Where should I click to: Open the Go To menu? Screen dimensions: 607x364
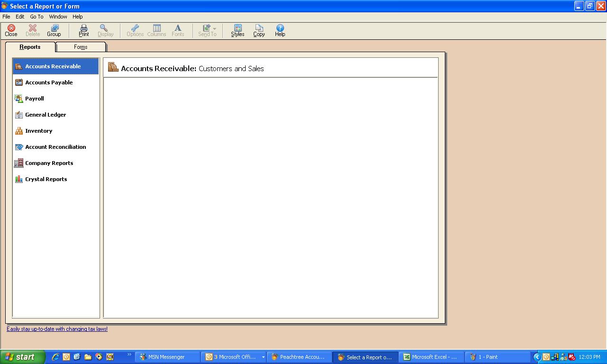[37, 16]
